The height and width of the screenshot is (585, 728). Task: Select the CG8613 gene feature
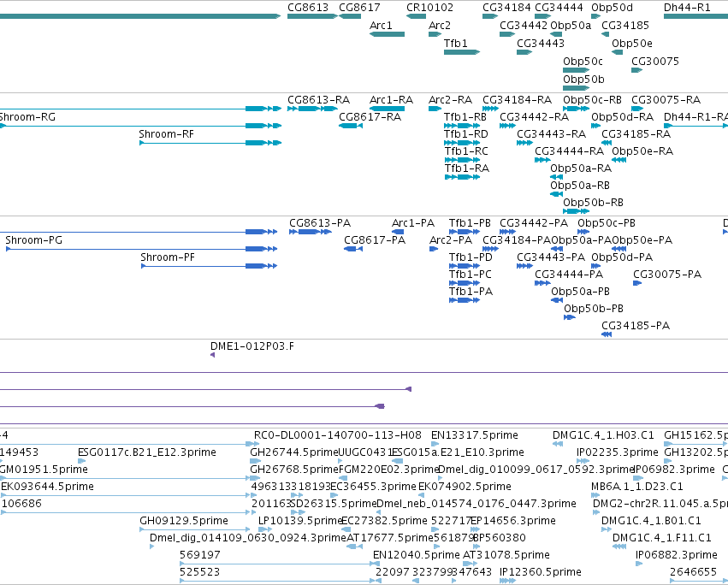coord(312,16)
